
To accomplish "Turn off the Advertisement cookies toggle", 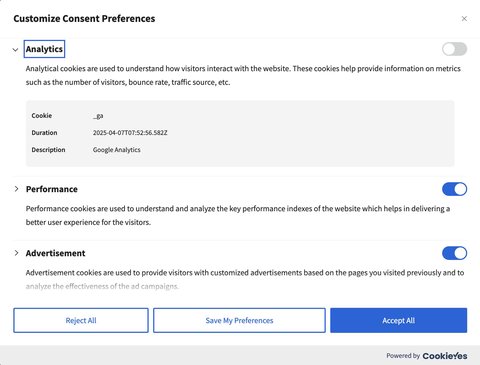I will click(454, 253).
